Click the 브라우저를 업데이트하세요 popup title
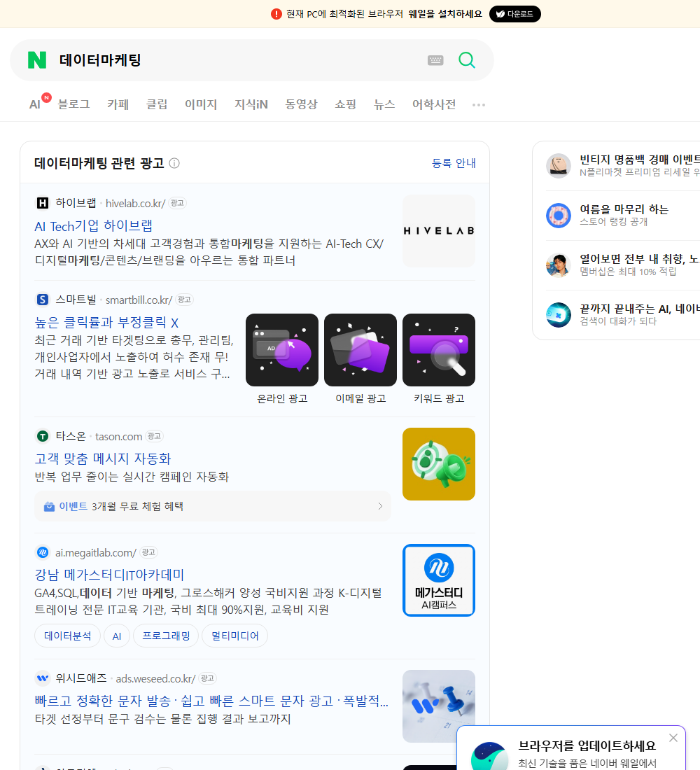The width and height of the screenshot is (700, 770). pyautogui.click(x=587, y=746)
